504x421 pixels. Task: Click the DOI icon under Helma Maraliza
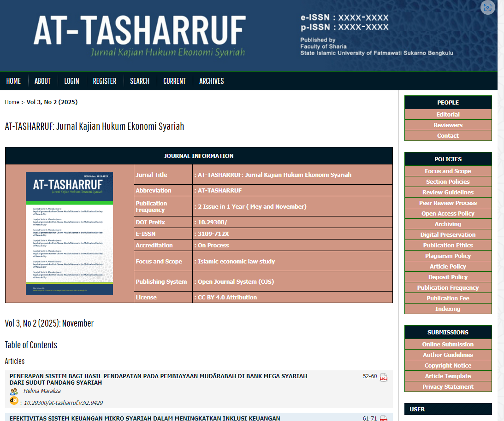click(14, 401)
